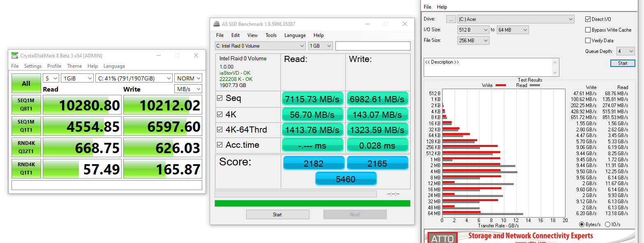Viewport: 644px width, 243px height.
Task: Select the Bytes/s radio button
Action: tap(582, 225)
